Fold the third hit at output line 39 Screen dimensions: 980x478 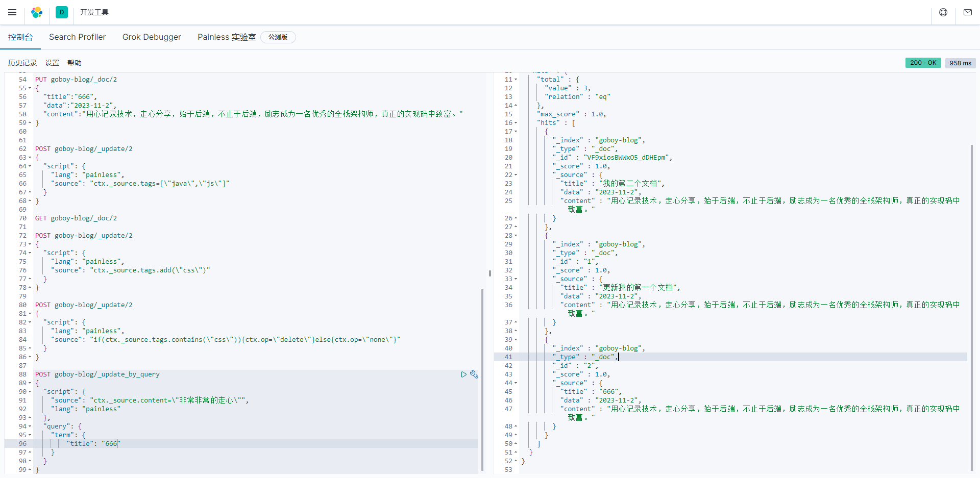516,340
